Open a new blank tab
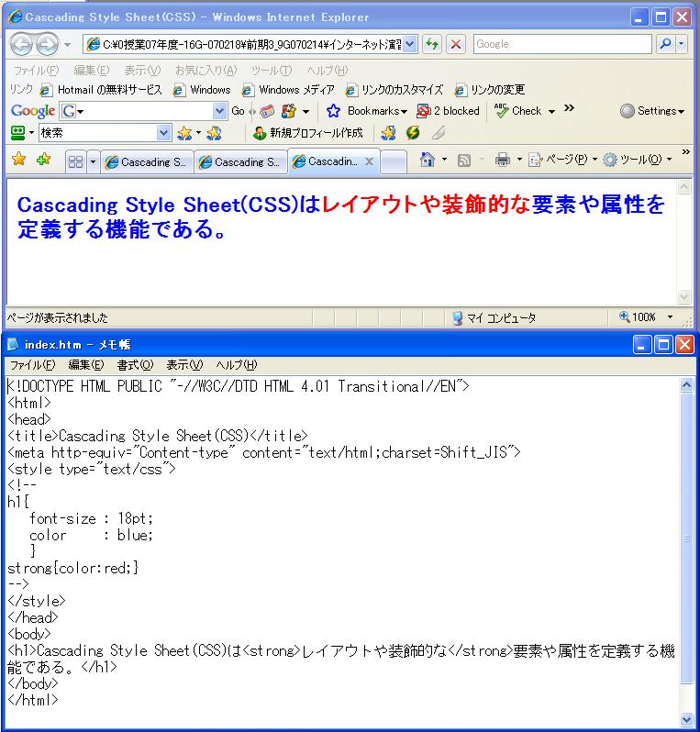 tap(394, 162)
